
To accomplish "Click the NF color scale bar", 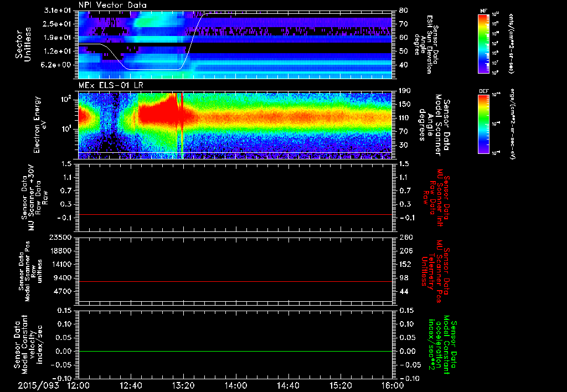I will click(x=484, y=43).
